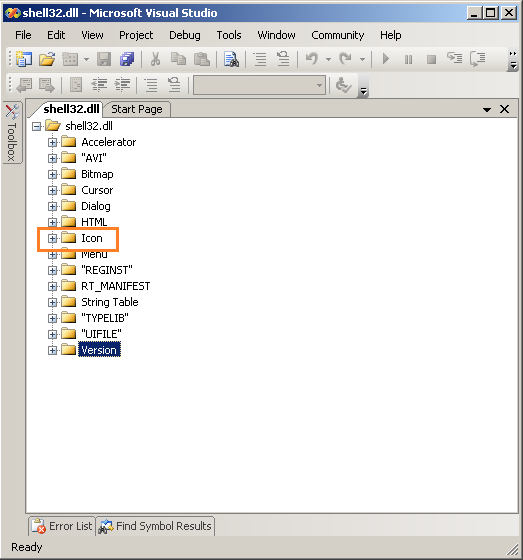Click the Stop Debugging square icon
The height and width of the screenshot is (560, 523).
pos(431,59)
